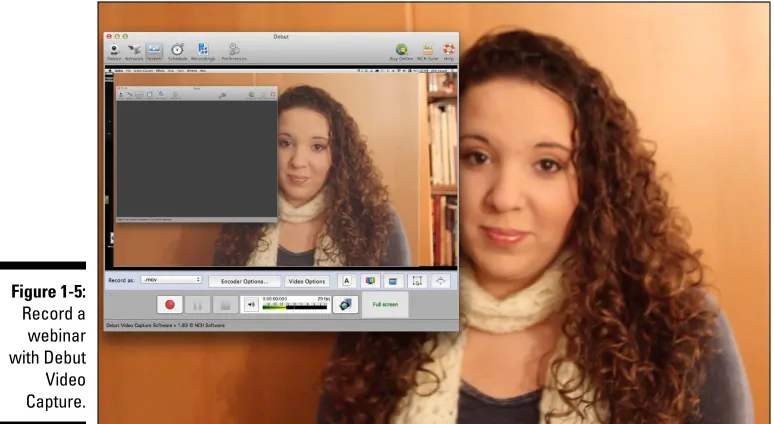Open Debut Preferences
Viewport: 774px width, 424px height.
[234, 52]
